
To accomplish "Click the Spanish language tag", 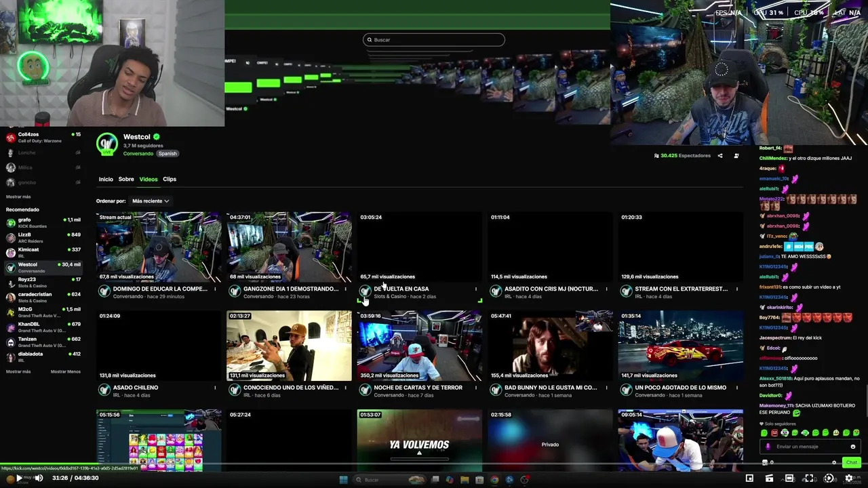I will [167, 154].
